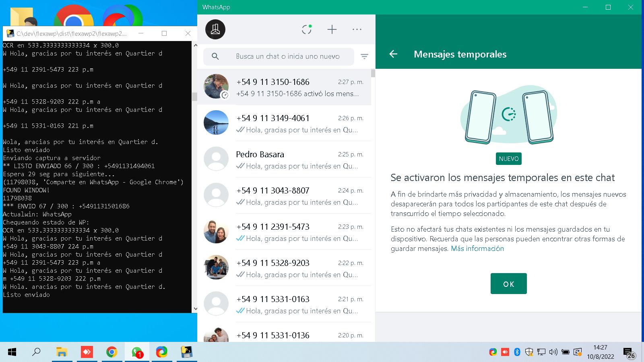Switch to the Python console taskbar icon
This screenshot has width=644, height=362.
pyautogui.click(x=186, y=352)
